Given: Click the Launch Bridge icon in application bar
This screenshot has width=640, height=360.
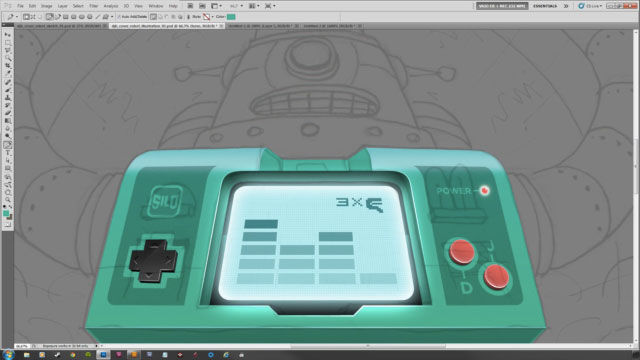Looking at the screenshot, I should [190, 6].
